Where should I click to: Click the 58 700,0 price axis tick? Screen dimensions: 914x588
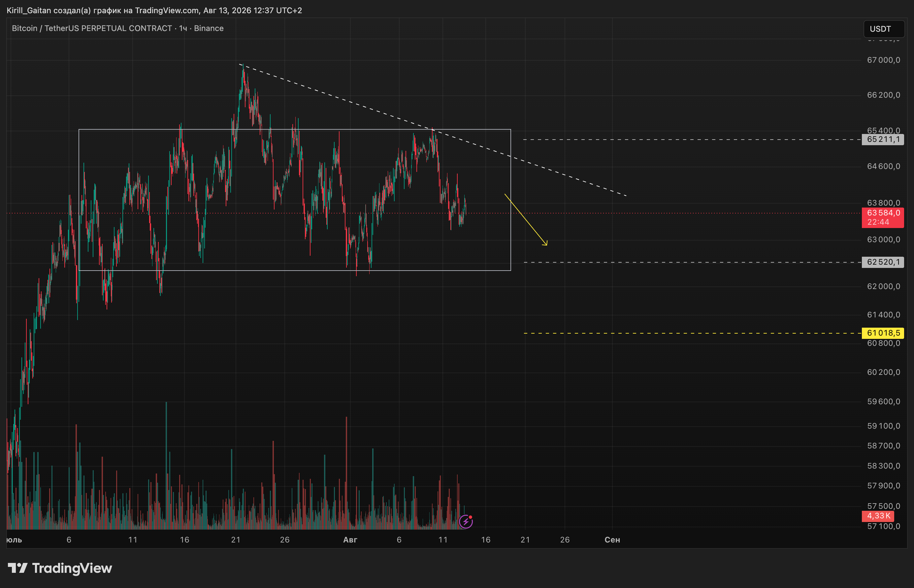(x=883, y=445)
